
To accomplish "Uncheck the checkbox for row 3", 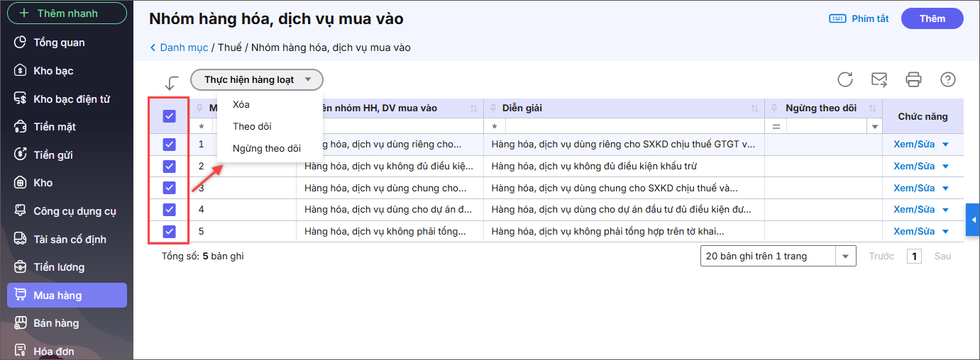I will pos(169,188).
